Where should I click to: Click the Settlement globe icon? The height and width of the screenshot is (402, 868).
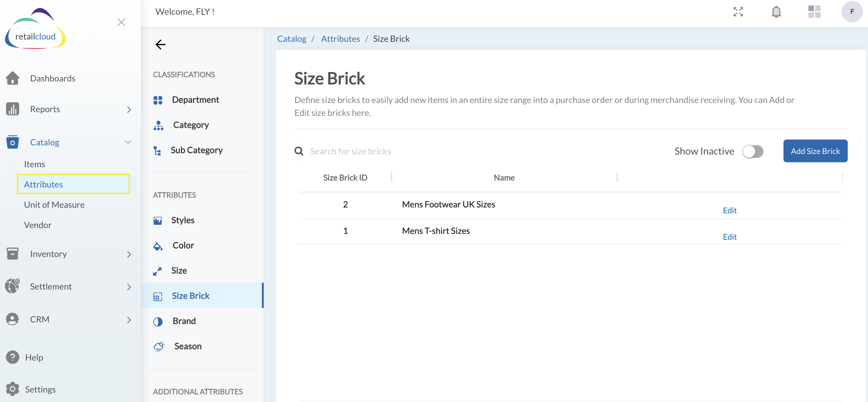[13, 286]
